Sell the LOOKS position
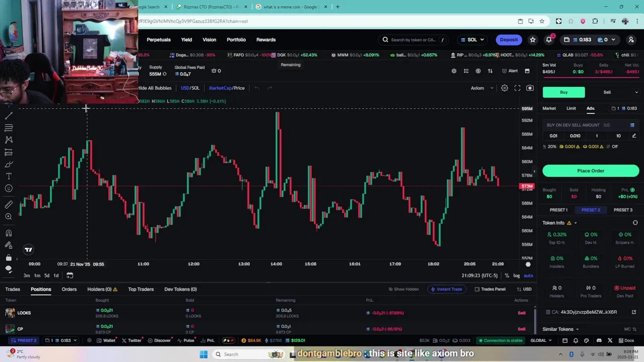 (x=522, y=313)
